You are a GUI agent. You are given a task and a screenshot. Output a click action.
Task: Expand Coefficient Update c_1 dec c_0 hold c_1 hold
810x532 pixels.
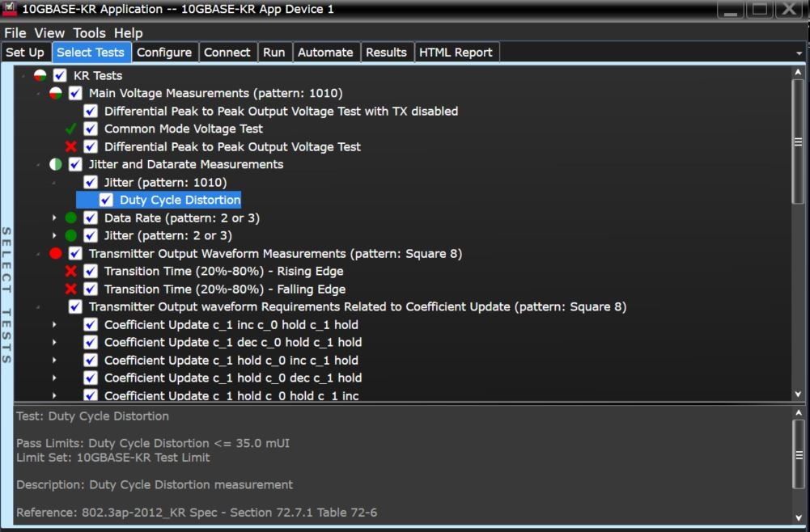(x=53, y=342)
